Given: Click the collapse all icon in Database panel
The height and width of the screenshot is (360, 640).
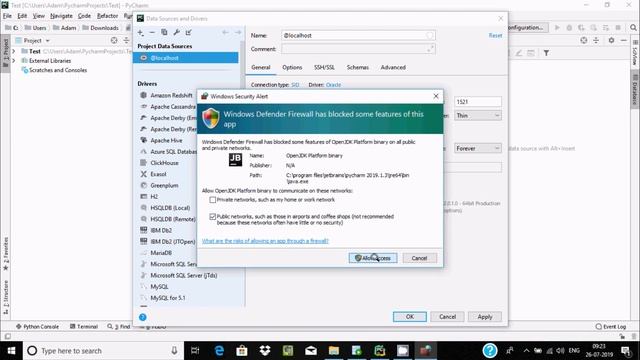Looking at the screenshot, I should coord(596,40).
